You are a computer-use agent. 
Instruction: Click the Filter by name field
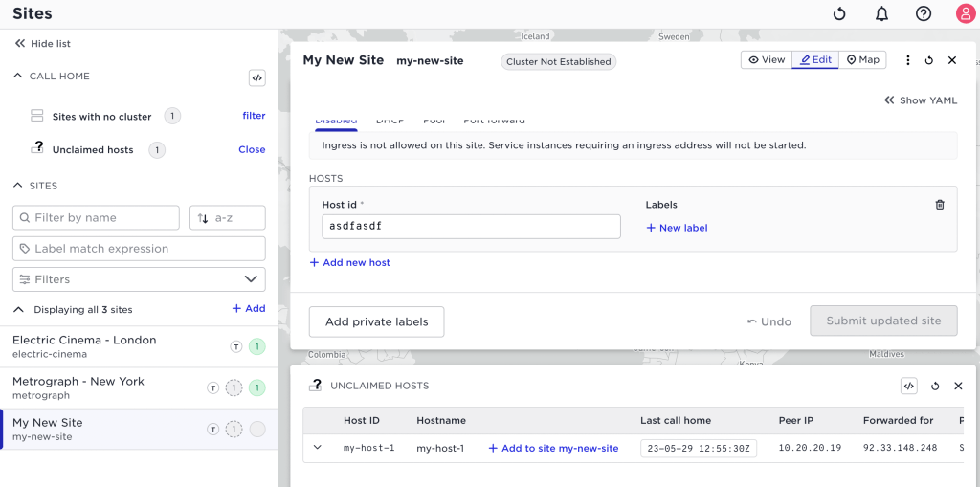pos(96,217)
